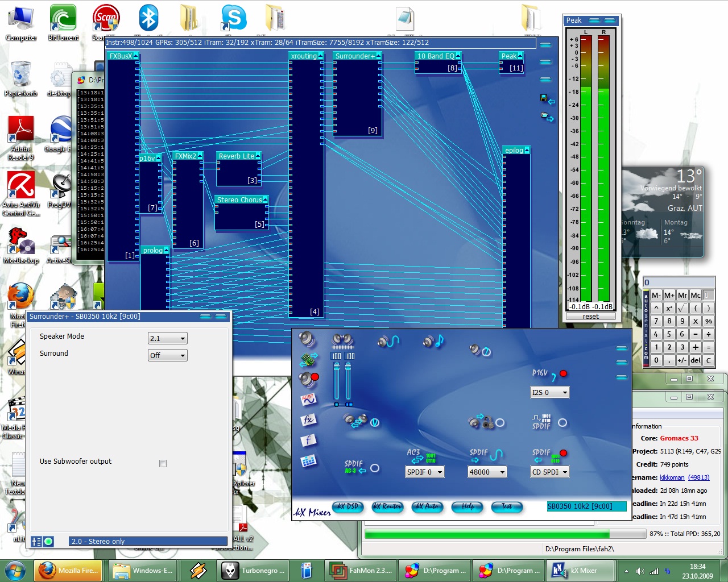The image size is (728, 582).
Task: Click the green bypass indicator in Surrounder+
Action: [x=49, y=542]
